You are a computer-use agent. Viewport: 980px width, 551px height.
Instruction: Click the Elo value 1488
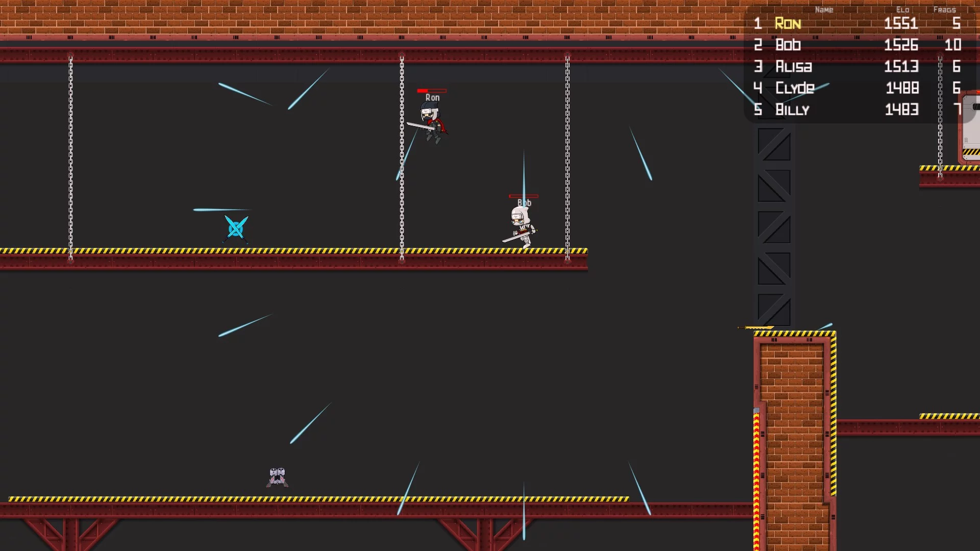pyautogui.click(x=902, y=88)
